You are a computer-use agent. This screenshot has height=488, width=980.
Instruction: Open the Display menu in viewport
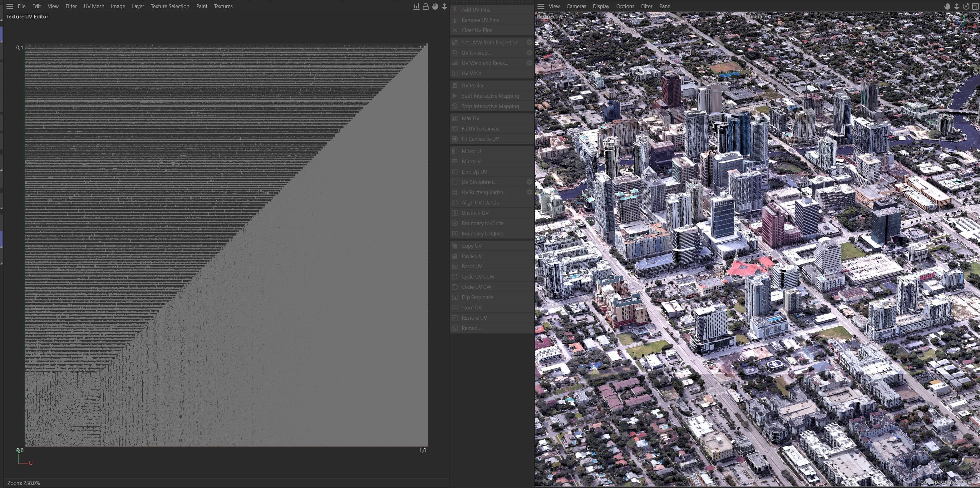[601, 6]
